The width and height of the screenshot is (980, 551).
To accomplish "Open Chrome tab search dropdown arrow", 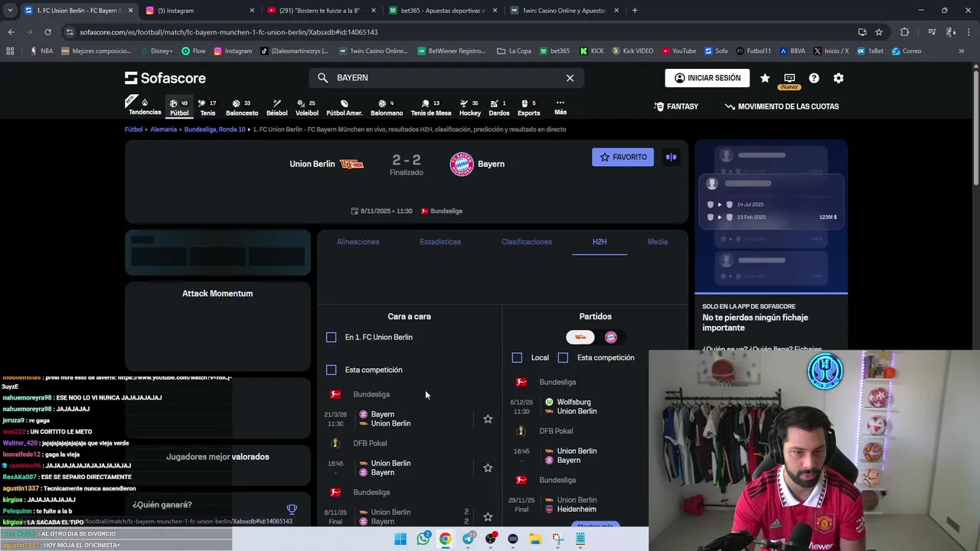I will [x=10, y=11].
